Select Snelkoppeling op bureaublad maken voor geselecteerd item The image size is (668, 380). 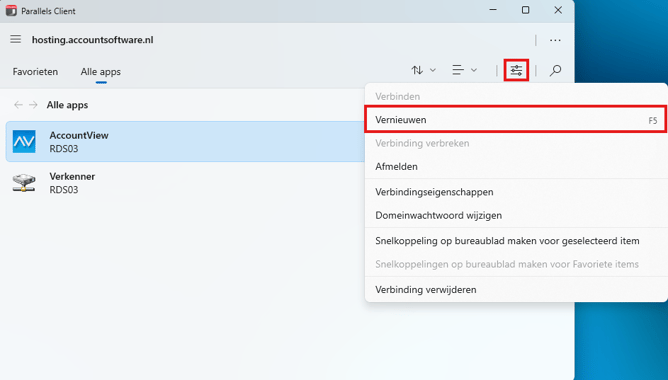point(516,241)
